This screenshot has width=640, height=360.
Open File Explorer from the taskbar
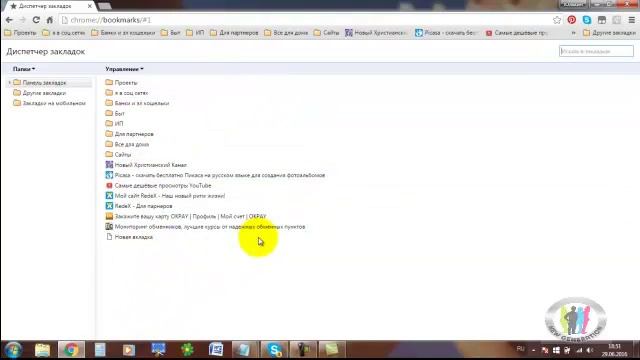pyautogui.click(x=42, y=350)
